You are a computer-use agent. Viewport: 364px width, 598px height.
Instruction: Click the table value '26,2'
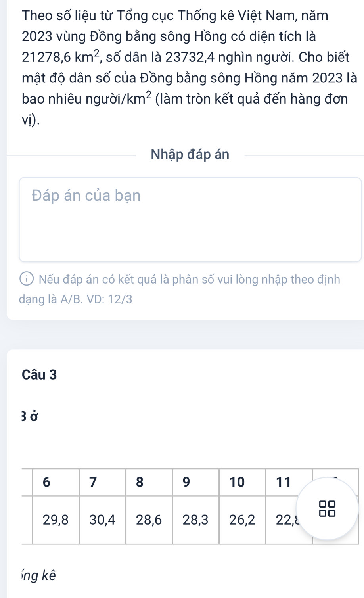tap(242, 519)
